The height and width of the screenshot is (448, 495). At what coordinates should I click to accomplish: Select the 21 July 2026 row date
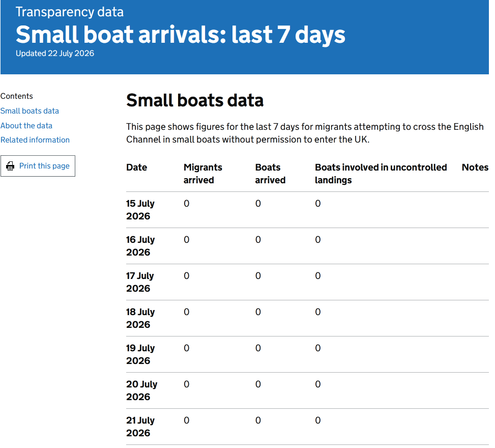140,427
